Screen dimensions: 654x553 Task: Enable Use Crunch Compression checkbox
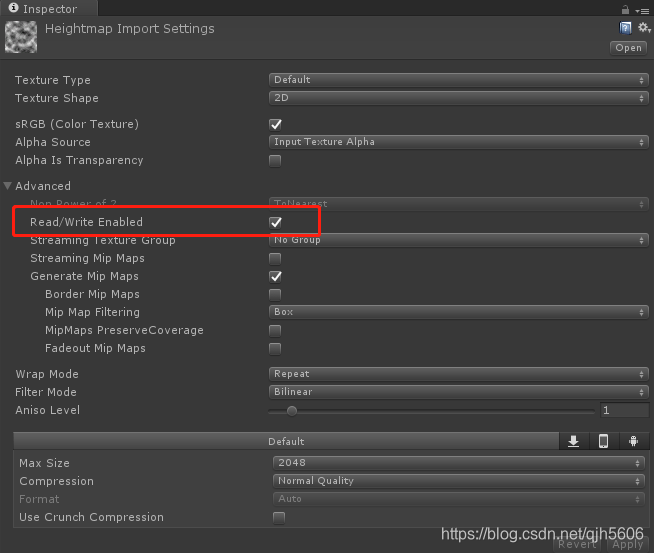click(x=279, y=518)
